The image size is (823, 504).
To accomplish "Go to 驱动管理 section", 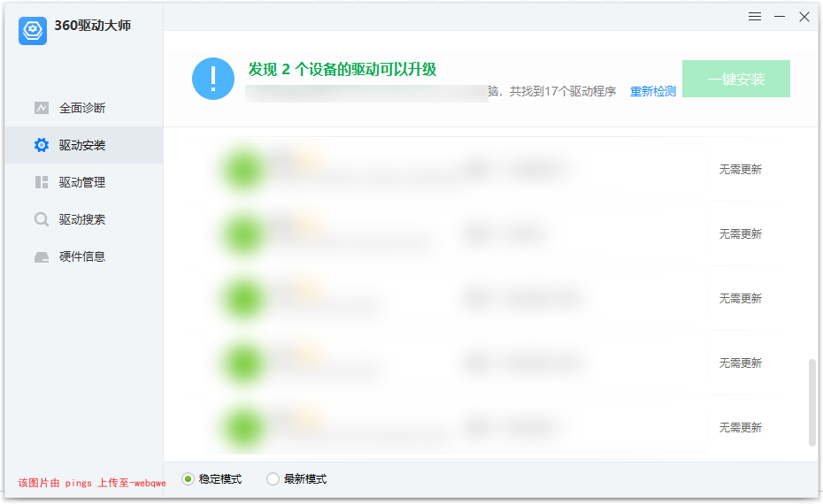I will [84, 182].
